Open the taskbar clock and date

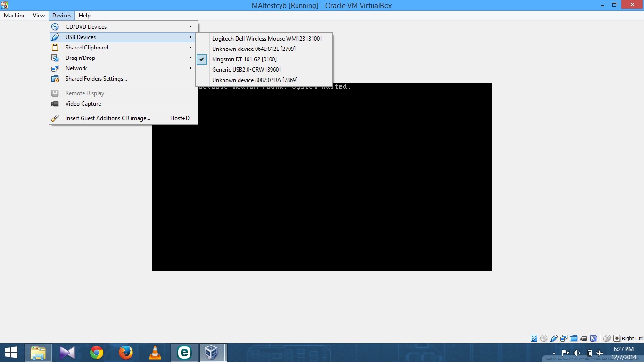point(623,353)
